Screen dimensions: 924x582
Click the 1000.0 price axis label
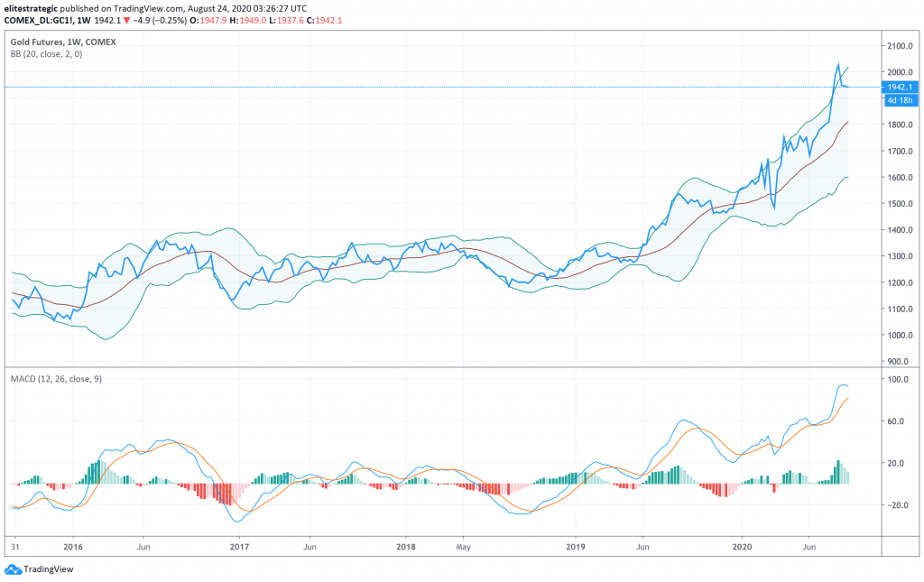click(900, 335)
